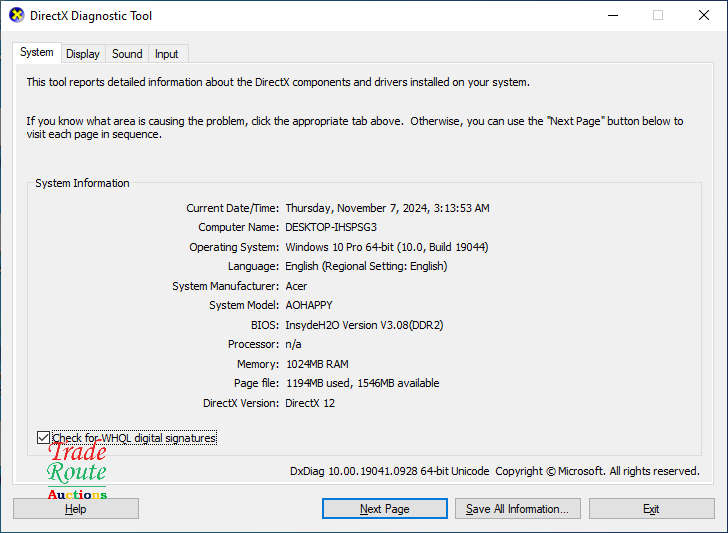Click the System Information group label
The width and height of the screenshot is (728, 533).
[x=82, y=184]
